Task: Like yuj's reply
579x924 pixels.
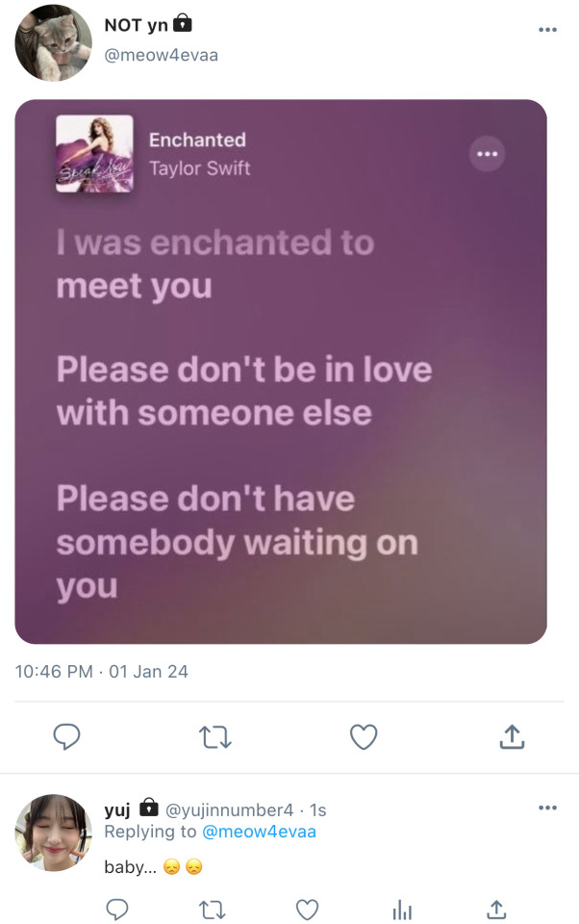Action: (307, 909)
